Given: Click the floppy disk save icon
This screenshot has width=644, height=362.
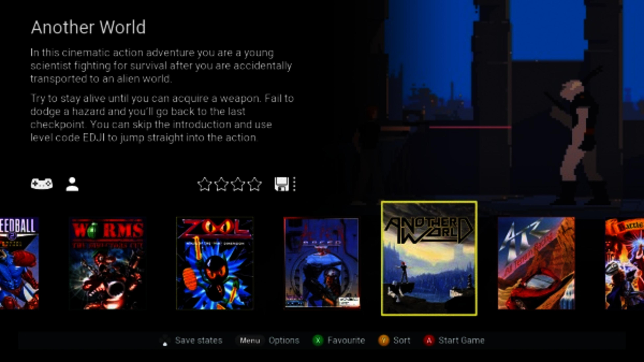Looking at the screenshot, I should (x=282, y=184).
